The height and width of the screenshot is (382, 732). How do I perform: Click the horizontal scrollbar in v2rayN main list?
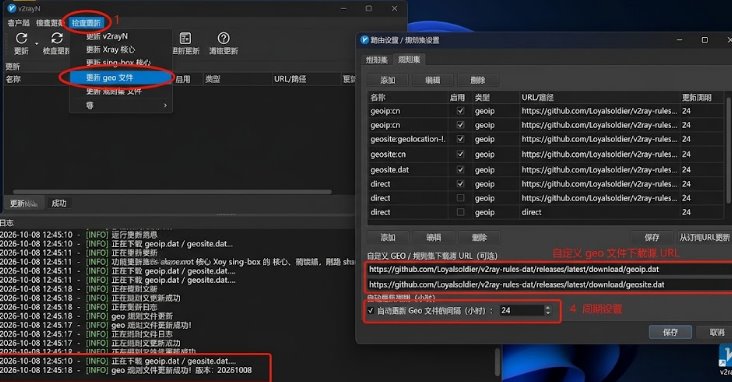[x=173, y=191]
